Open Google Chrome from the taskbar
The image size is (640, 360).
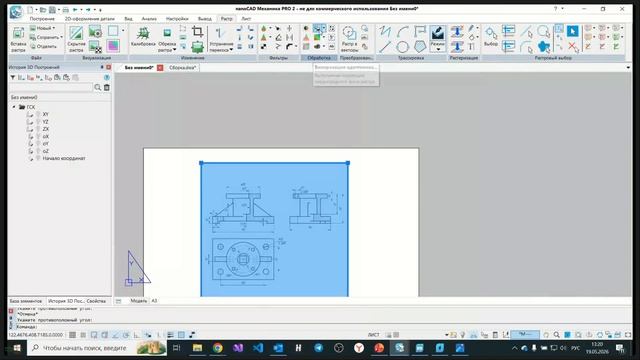pos(218,348)
